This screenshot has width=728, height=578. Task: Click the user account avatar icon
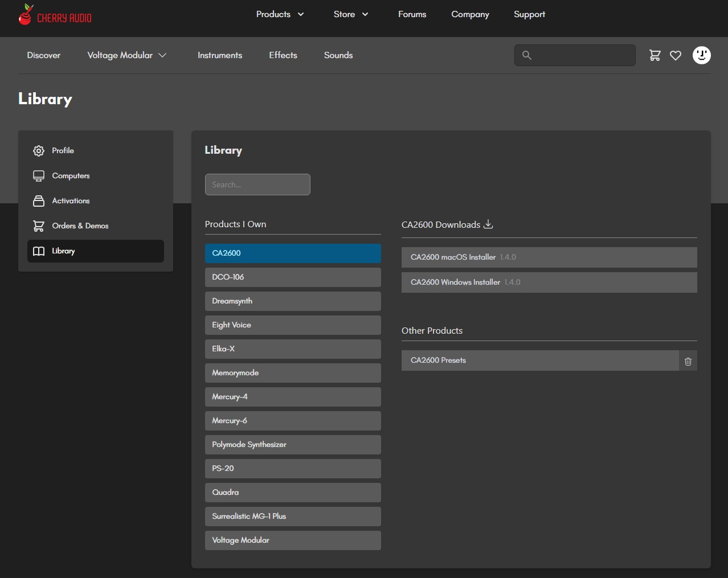[701, 55]
